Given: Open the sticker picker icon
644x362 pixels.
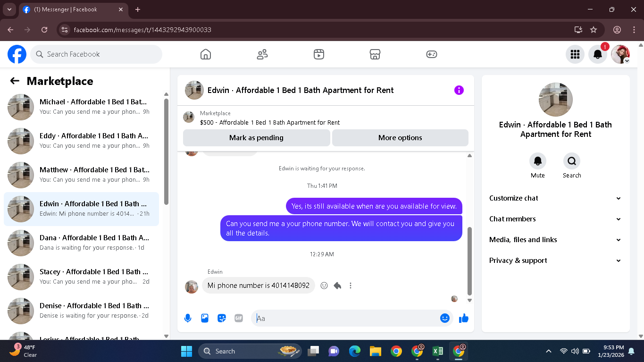Looking at the screenshot, I should pos(222,318).
